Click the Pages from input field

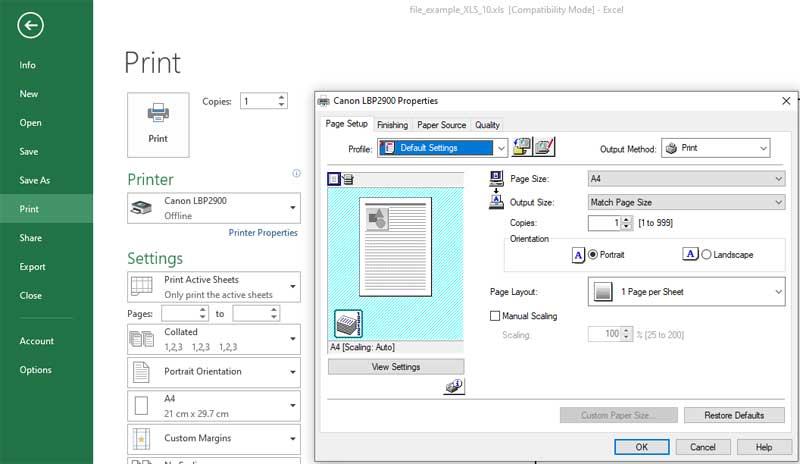180,313
